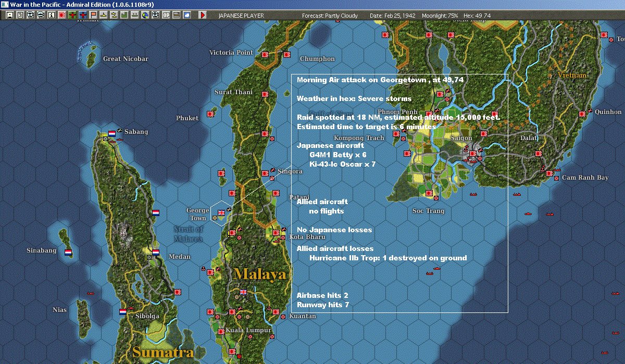This screenshot has width=625, height=364.
Task: Click the 'Chumphon' map label
Action: tap(317, 59)
